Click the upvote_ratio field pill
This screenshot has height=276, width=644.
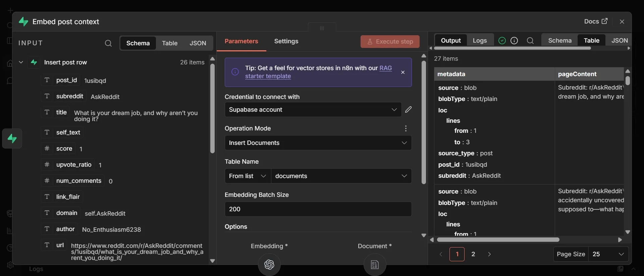(x=68, y=165)
